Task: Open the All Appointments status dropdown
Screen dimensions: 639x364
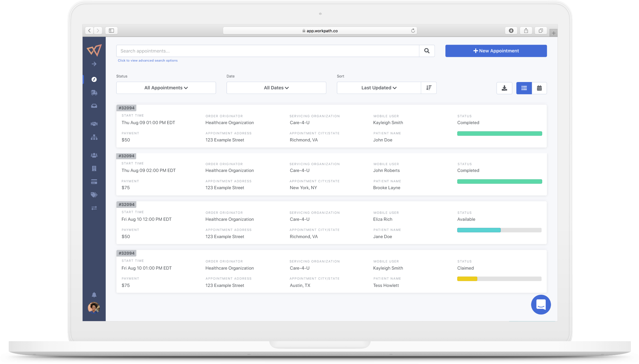Action: click(166, 88)
